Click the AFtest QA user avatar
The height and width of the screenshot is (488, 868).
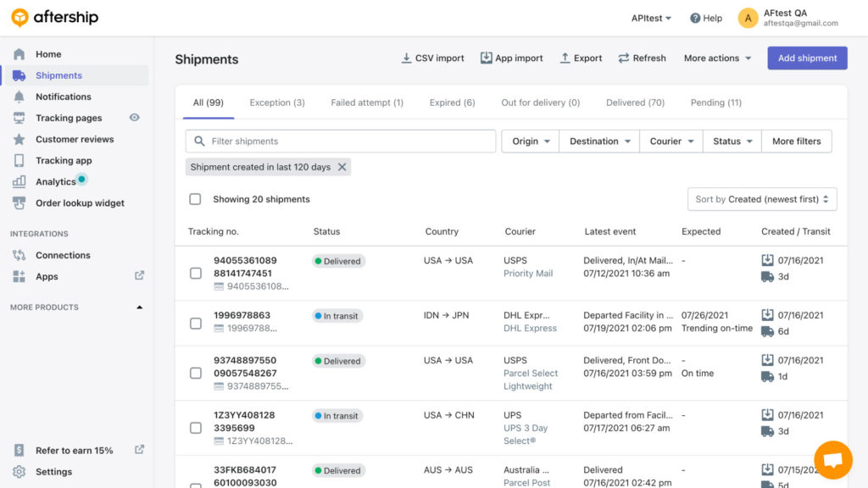click(748, 19)
